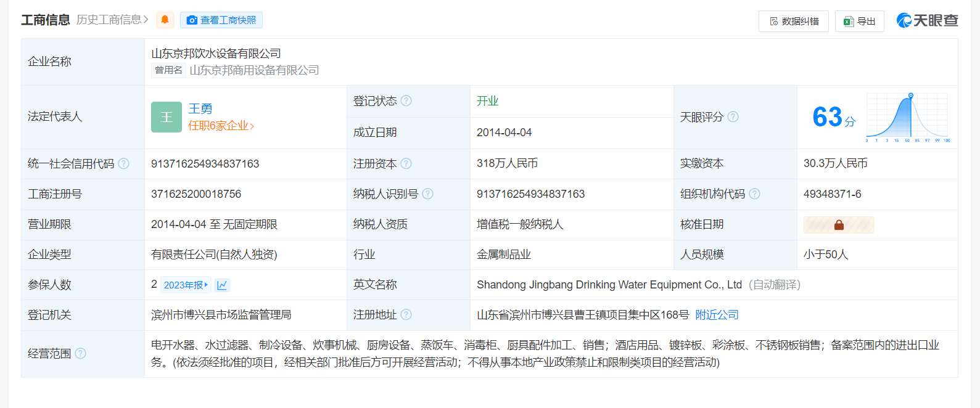Export data with the 导出 button
The width and height of the screenshot is (980, 408).
tap(860, 21)
